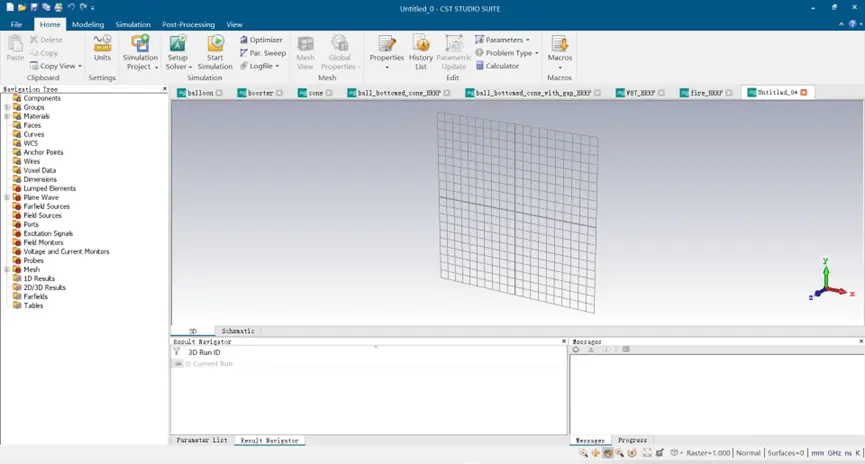Switch to the Parameter List tab
This screenshot has width=865, height=464.
tap(201, 440)
